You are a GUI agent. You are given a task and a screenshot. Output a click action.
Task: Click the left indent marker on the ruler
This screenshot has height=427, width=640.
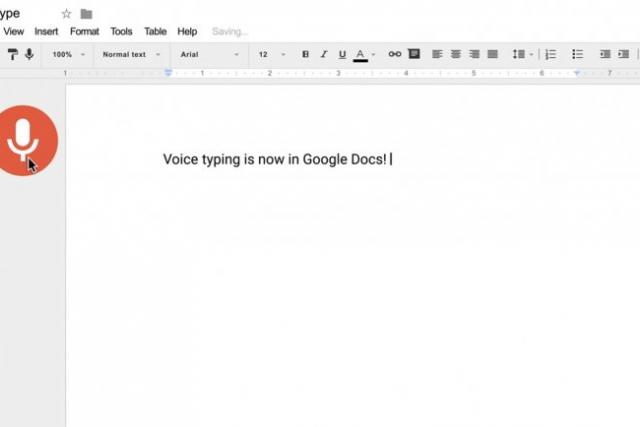point(168,73)
